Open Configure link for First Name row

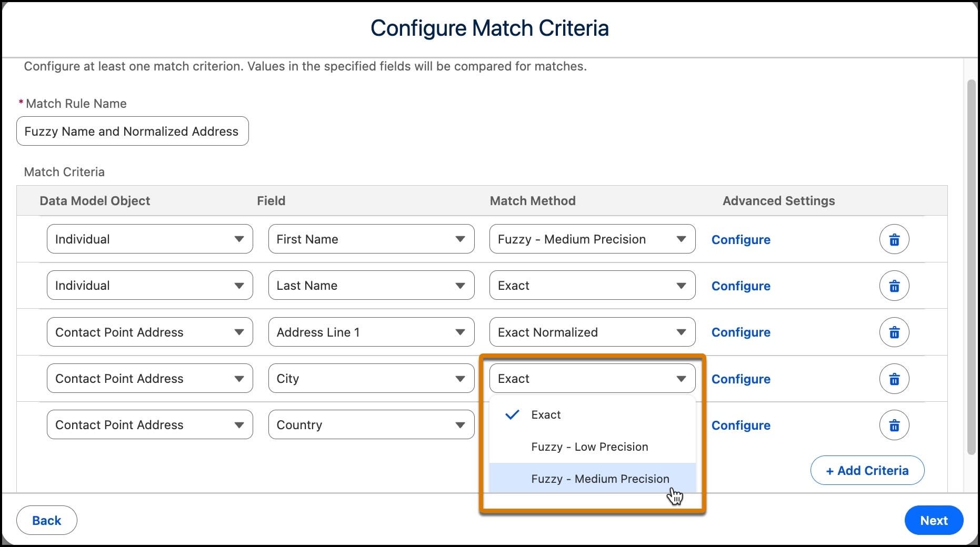[x=741, y=240]
